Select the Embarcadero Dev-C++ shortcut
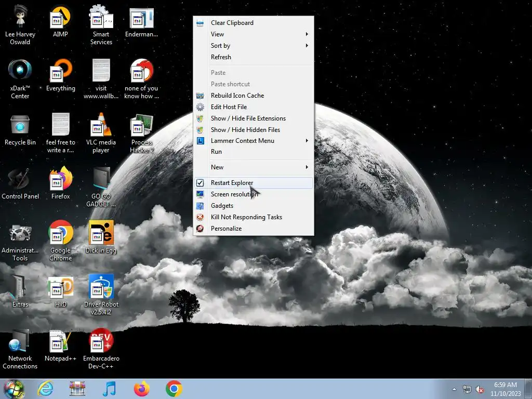 [101, 349]
